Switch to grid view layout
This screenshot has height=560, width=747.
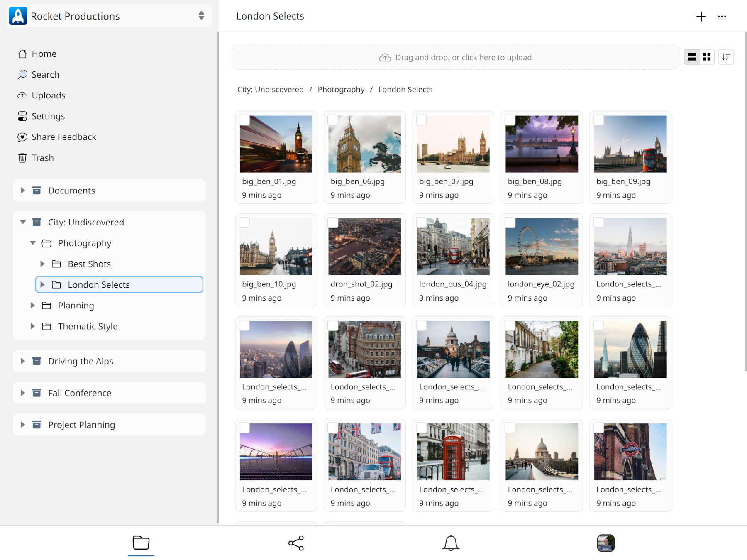[x=706, y=57]
